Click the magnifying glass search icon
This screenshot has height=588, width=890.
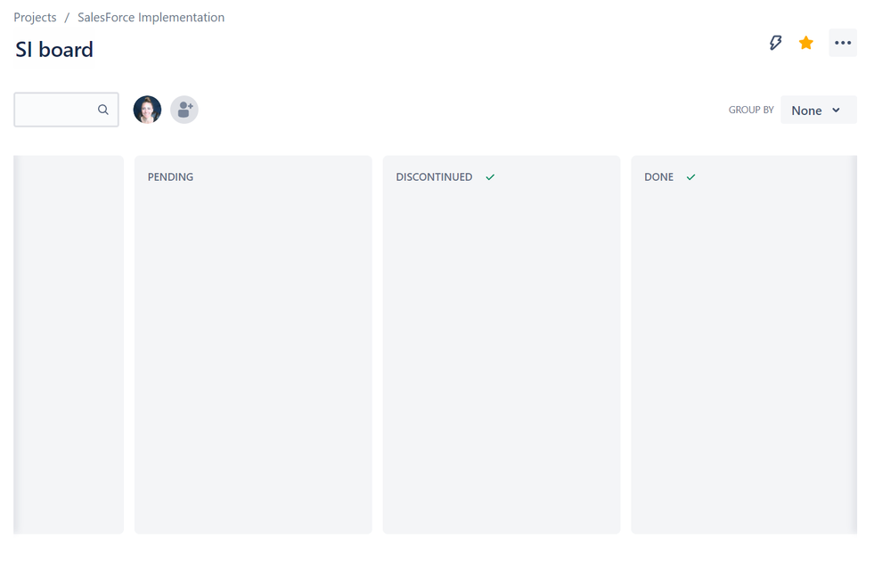[x=103, y=109]
